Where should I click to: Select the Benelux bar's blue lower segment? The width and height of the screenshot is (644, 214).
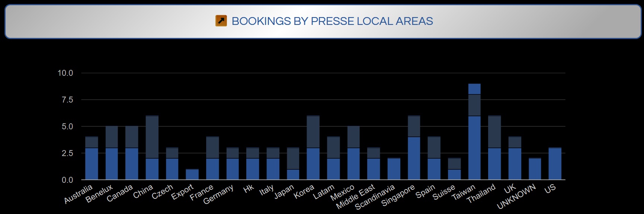(112, 164)
